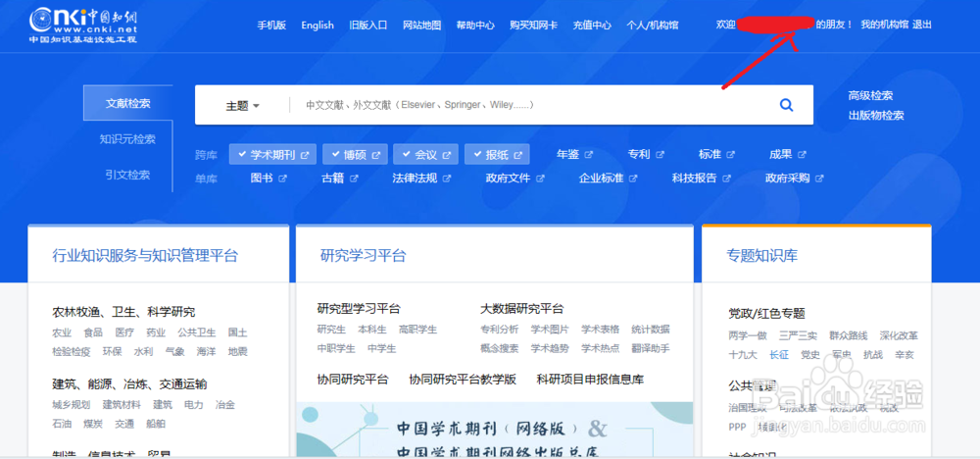Switch to 文献检索 tab

pyautogui.click(x=128, y=103)
